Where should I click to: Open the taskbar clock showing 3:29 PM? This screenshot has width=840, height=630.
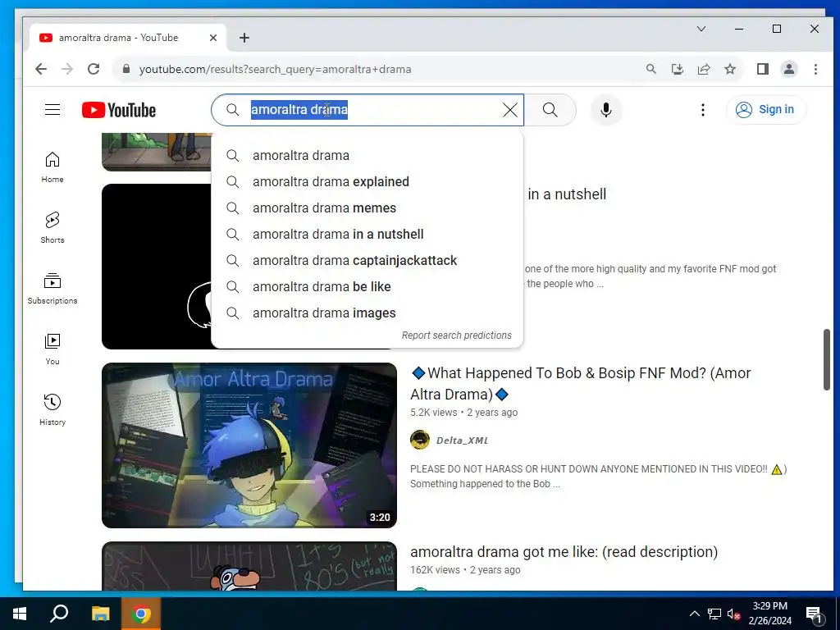(769, 614)
